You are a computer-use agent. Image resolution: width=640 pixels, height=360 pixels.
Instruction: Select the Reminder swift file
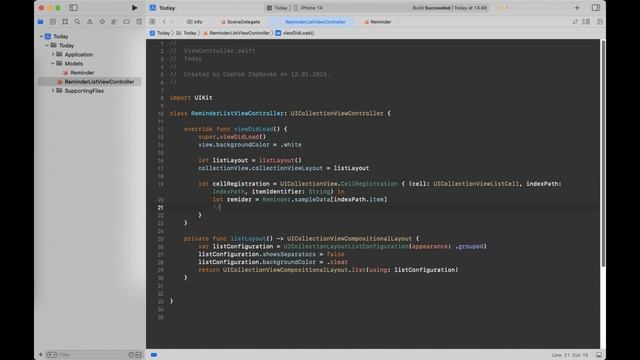82,73
